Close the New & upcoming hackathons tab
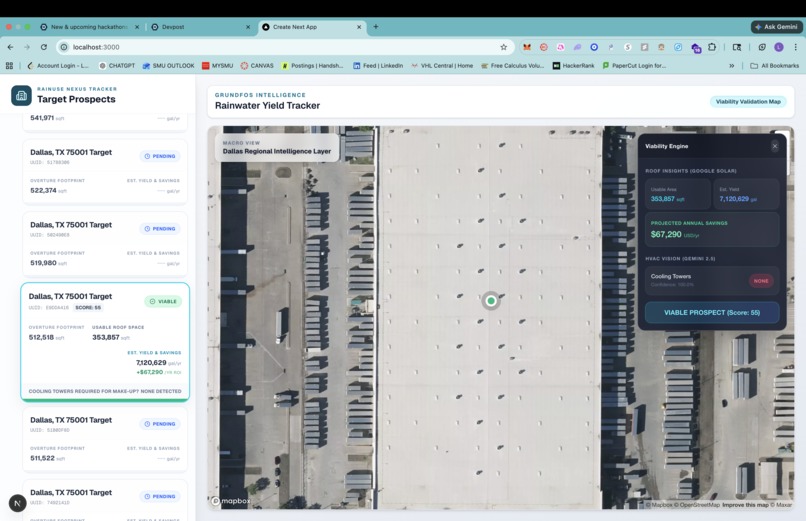The width and height of the screenshot is (806, 521). [x=137, y=27]
